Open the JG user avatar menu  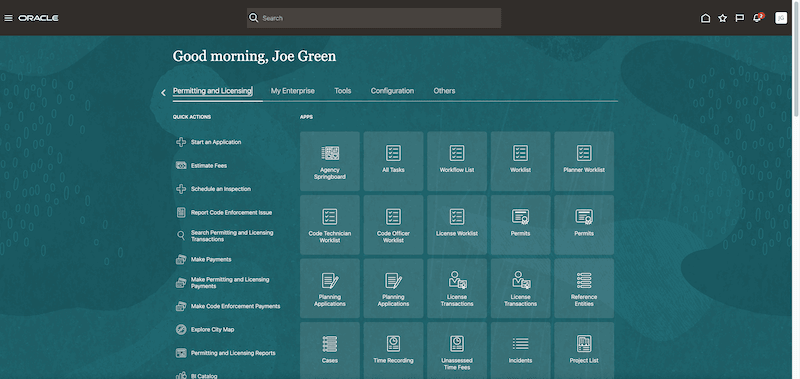click(781, 18)
